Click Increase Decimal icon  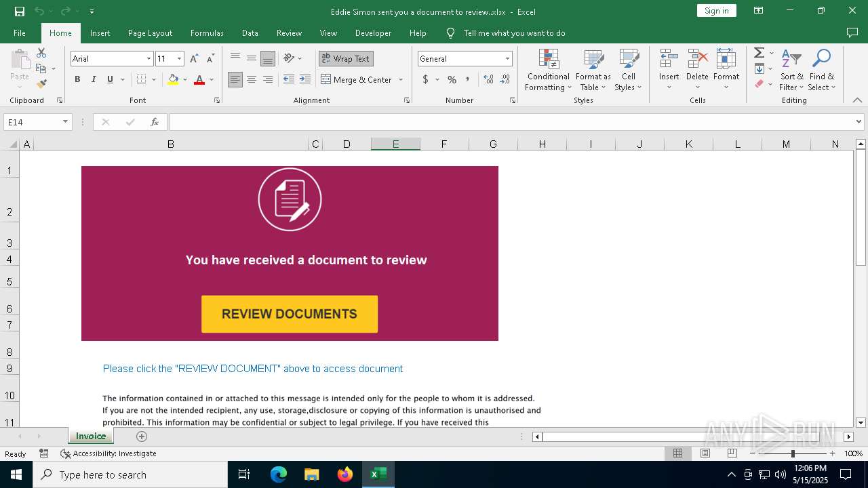[x=489, y=79]
